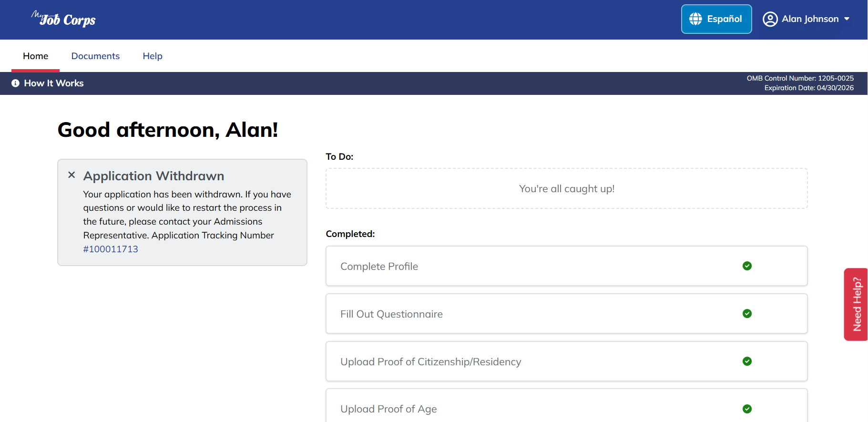Switch to the Documents tab
Screen dimensions: 868x422
pos(95,56)
